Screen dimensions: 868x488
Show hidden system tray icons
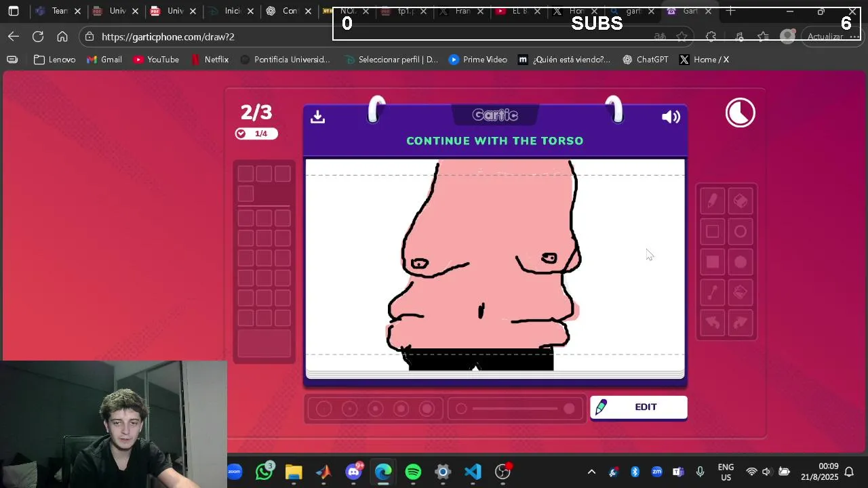[591, 472]
